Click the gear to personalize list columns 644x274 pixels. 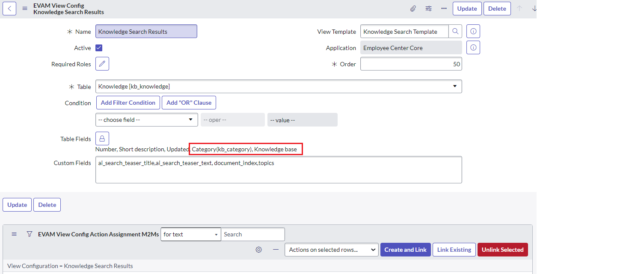tap(258, 249)
